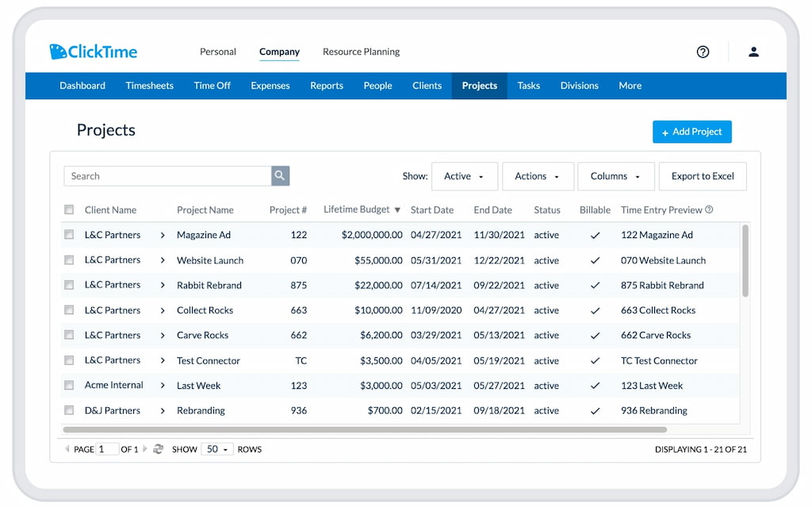This screenshot has height=508, width=812.
Task: Click the header select-all checkbox
Action: click(69, 209)
